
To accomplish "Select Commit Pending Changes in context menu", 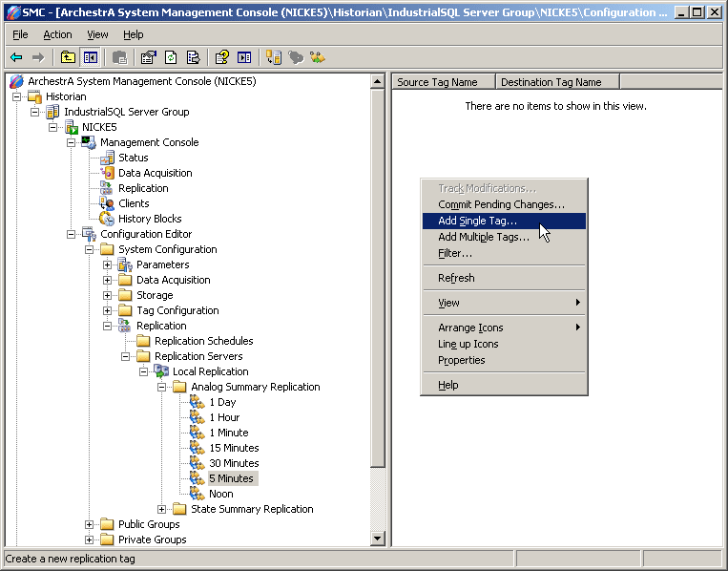I will click(504, 204).
